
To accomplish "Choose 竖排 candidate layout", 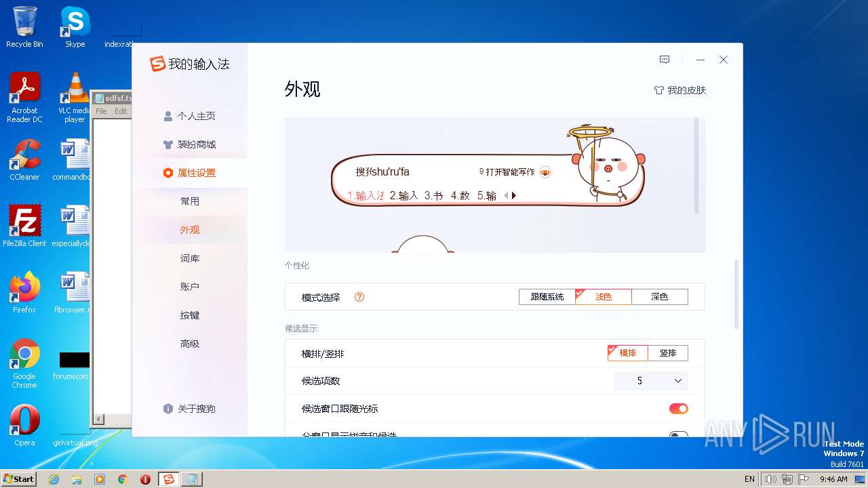I will tap(668, 353).
